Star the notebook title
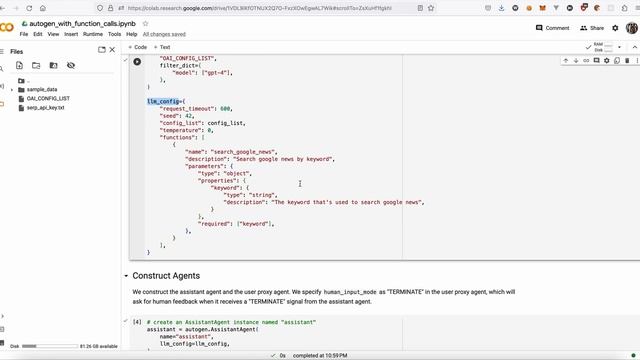This screenshot has width=640, height=360. pos(145,24)
